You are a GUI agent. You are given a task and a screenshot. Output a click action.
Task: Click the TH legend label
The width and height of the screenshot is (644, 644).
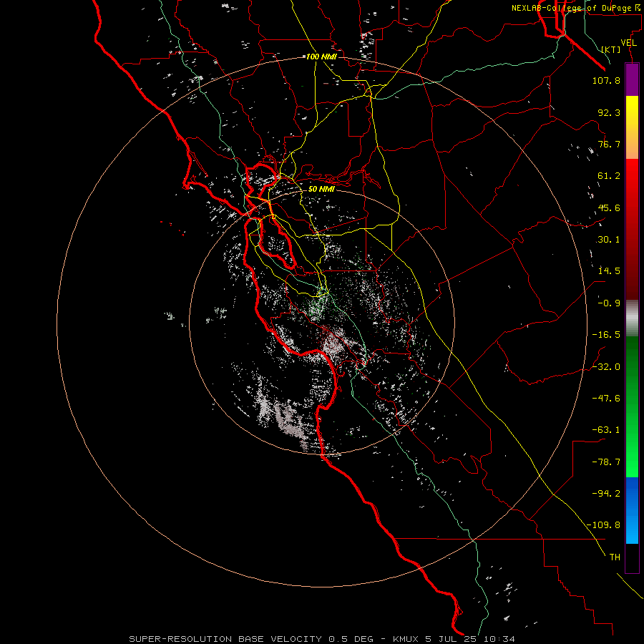coord(615,557)
